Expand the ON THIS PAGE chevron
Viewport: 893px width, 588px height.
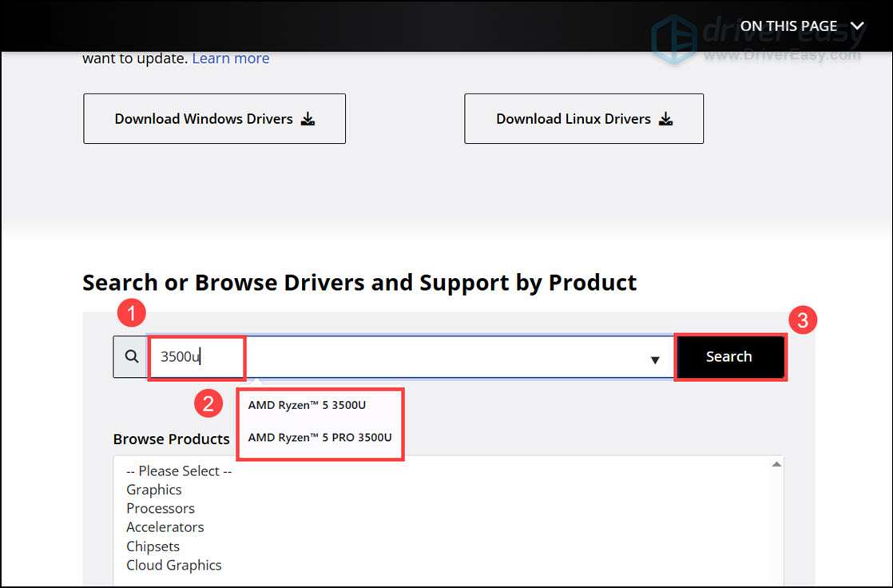click(x=857, y=26)
